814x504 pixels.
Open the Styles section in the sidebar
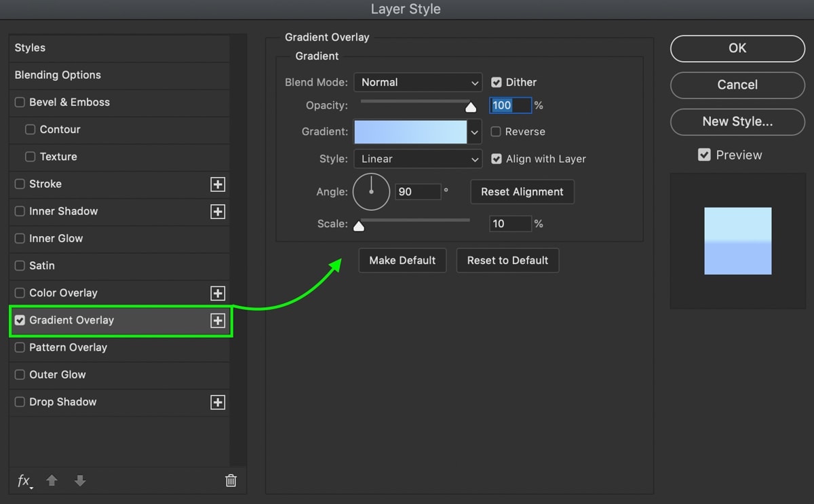[31, 48]
